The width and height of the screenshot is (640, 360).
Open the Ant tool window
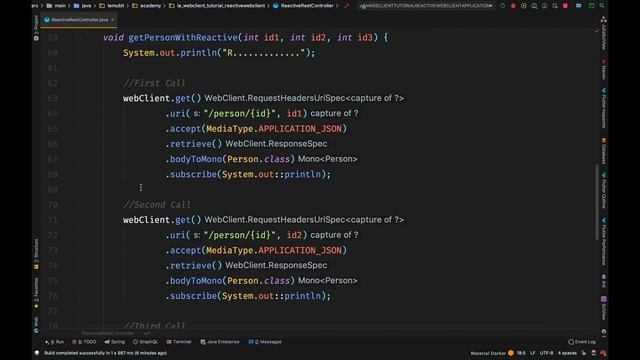coord(604,281)
